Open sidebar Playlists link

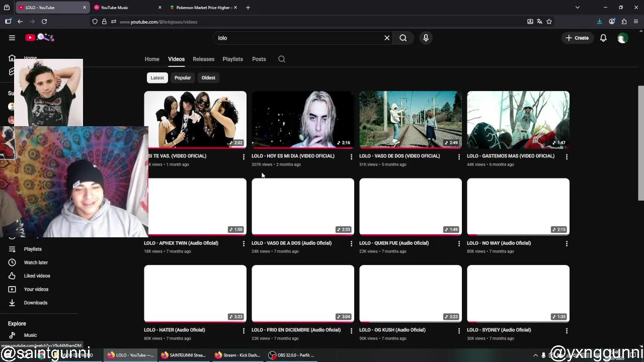(33, 249)
